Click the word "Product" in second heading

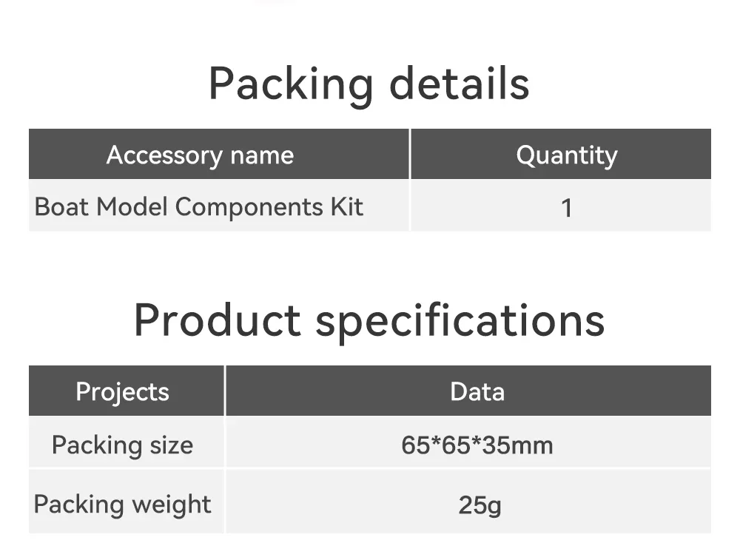(217, 320)
